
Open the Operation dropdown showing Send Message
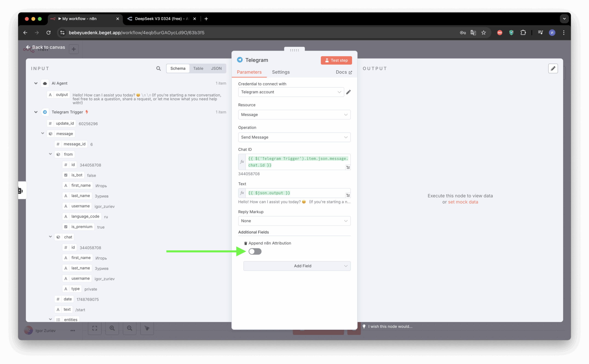(x=294, y=137)
